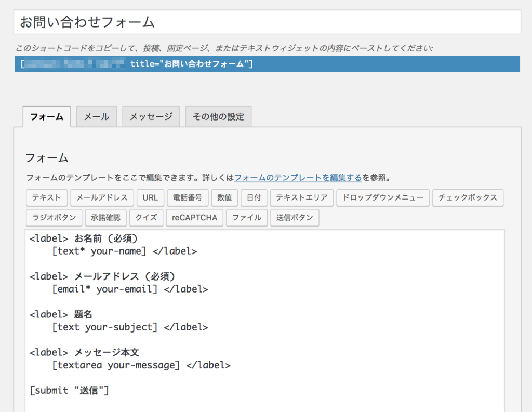Image resolution: width=532 pixels, height=412 pixels.
Task: Insert a メールアドレス tag
Action: pyautogui.click(x=102, y=197)
